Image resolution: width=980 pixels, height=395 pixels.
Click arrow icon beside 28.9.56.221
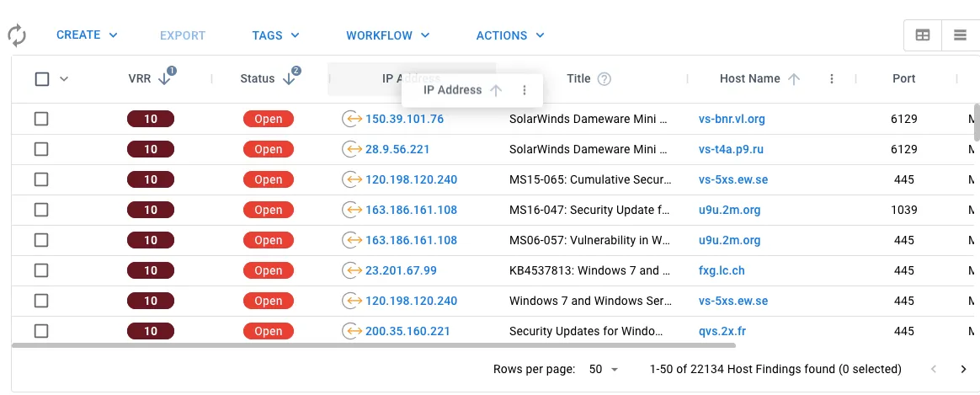click(352, 149)
